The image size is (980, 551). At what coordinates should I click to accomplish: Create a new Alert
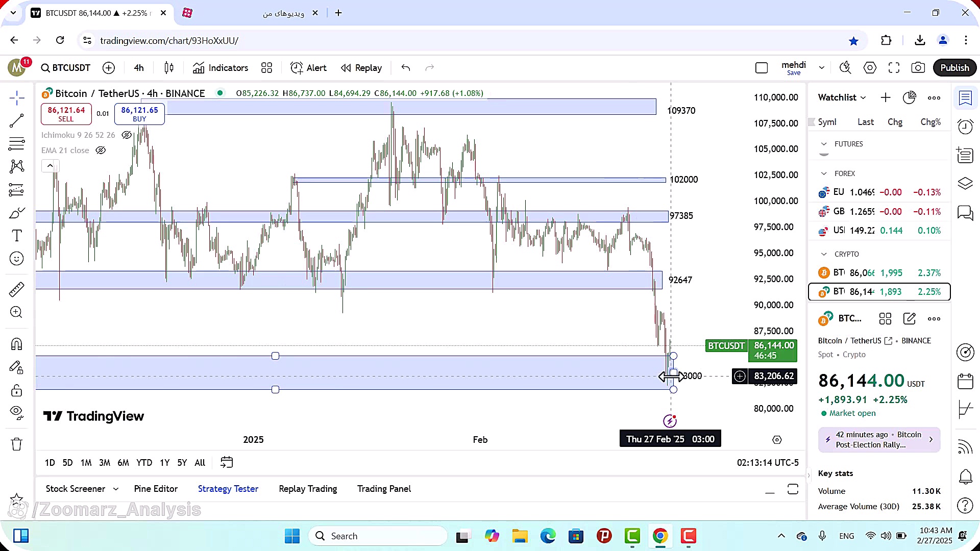pos(308,68)
